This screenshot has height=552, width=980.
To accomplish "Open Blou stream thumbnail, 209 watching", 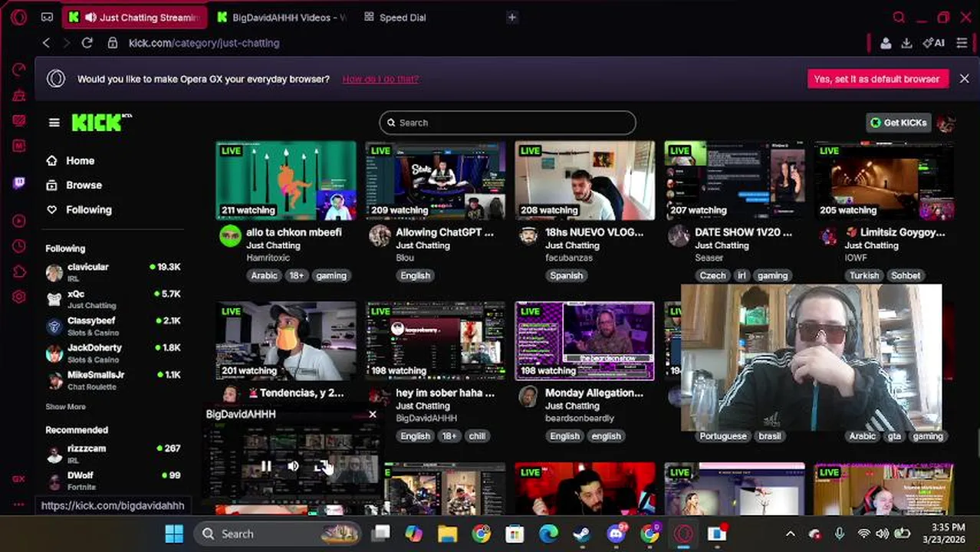I will (x=436, y=181).
